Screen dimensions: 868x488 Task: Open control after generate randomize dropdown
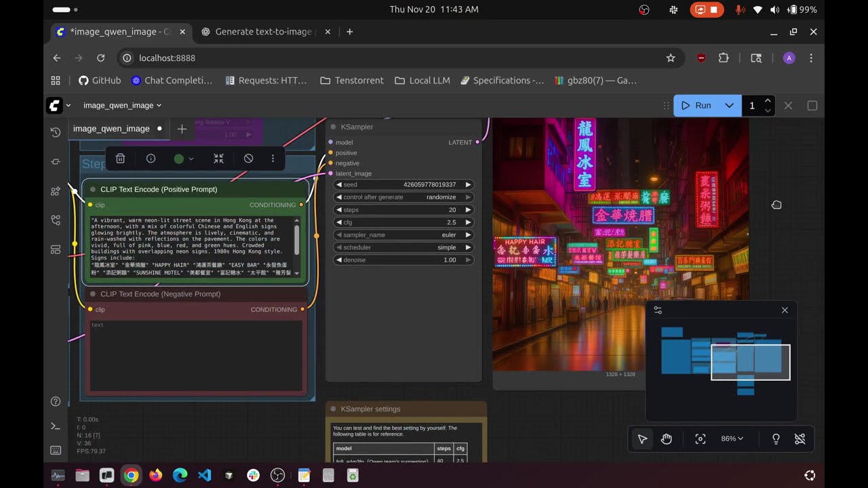[403, 197]
